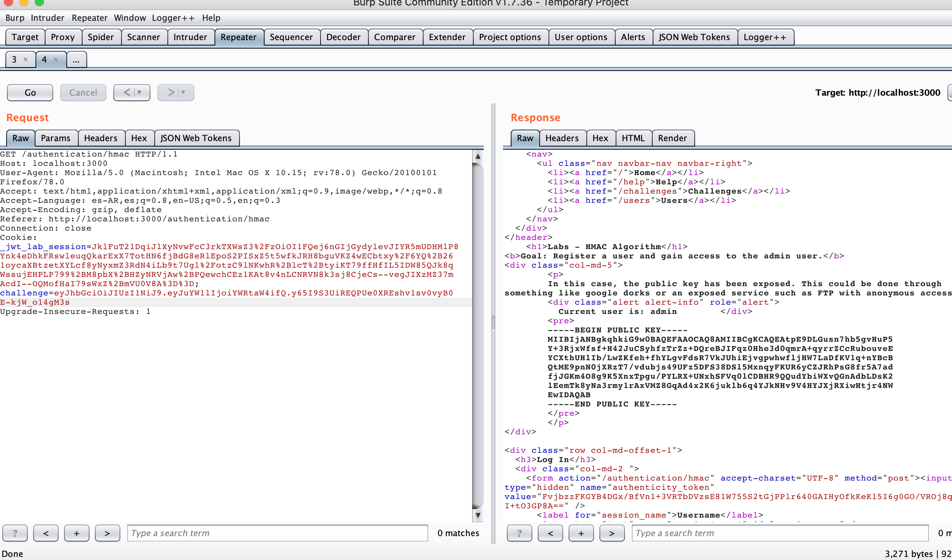
Task: Open the Response HTML tab
Action: pyautogui.click(x=633, y=138)
